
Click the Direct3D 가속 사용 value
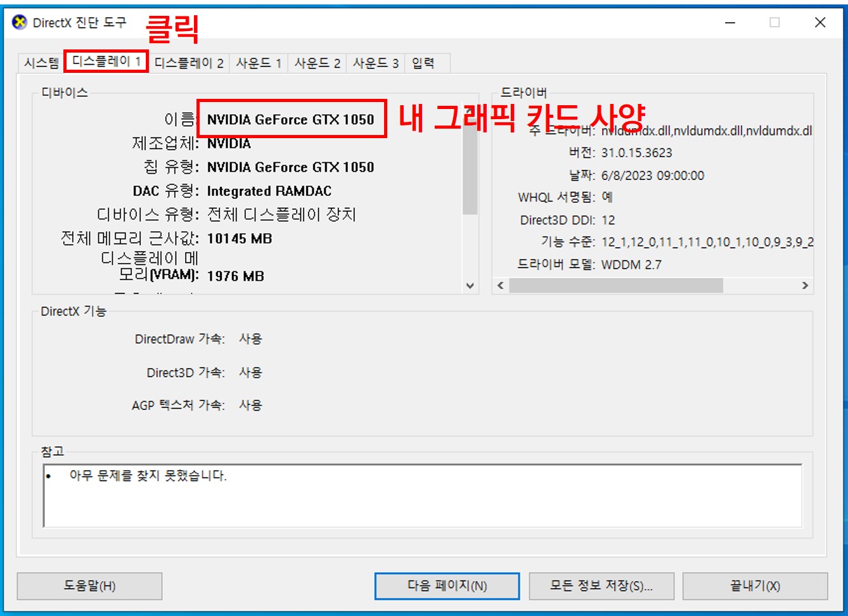click(x=250, y=373)
